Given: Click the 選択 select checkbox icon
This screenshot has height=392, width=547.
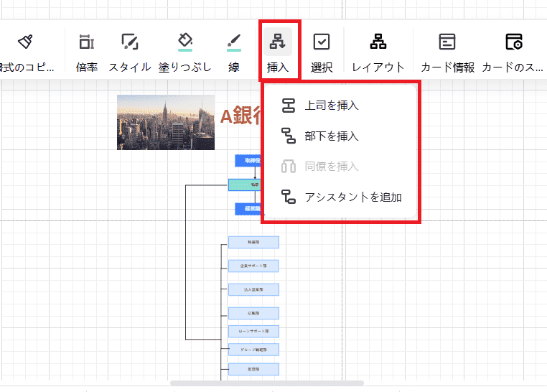Looking at the screenshot, I should [322, 42].
